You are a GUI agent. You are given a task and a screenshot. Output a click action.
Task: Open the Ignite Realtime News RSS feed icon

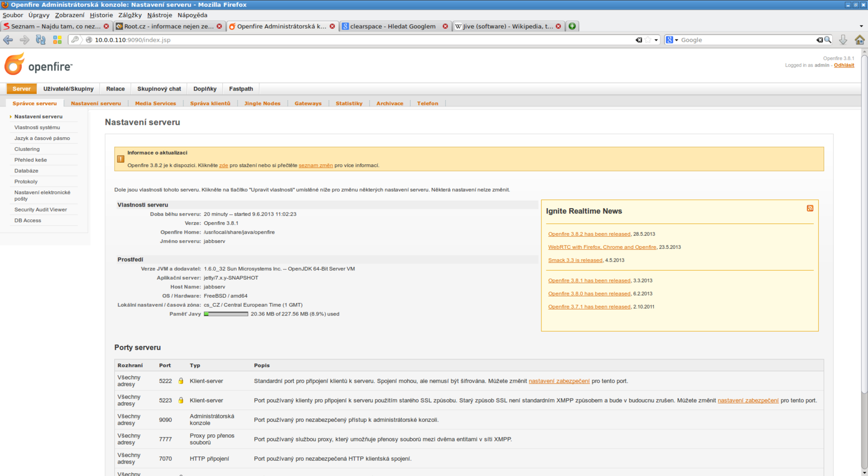point(810,208)
